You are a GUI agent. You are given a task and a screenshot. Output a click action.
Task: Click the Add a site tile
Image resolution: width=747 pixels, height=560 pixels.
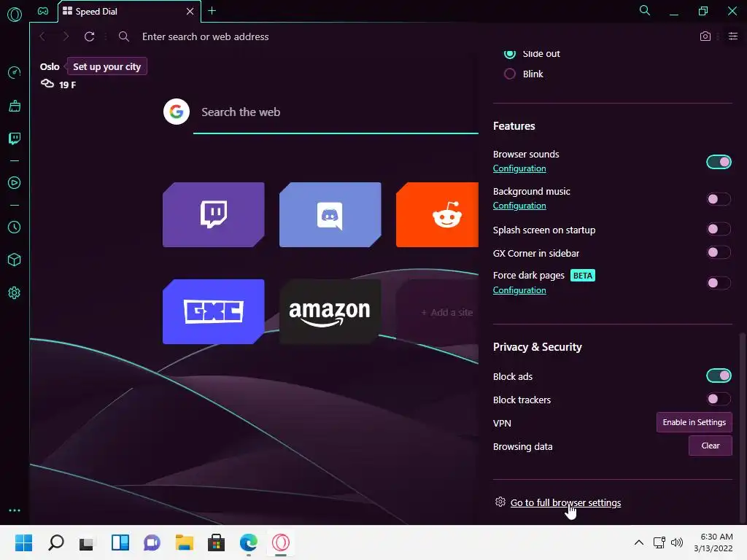point(437,312)
